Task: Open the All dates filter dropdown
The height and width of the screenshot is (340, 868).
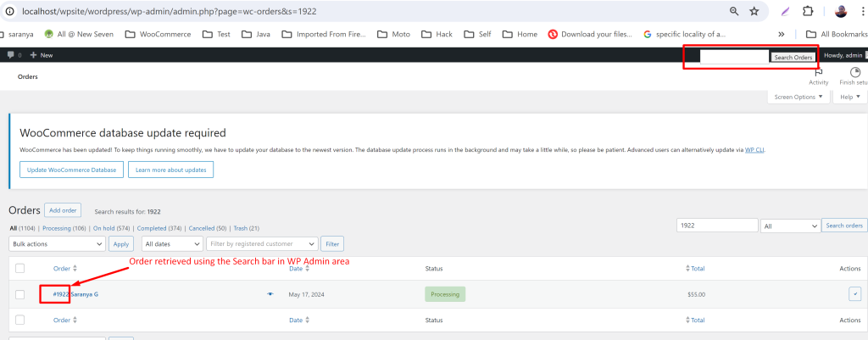Action: (x=173, y=243)
